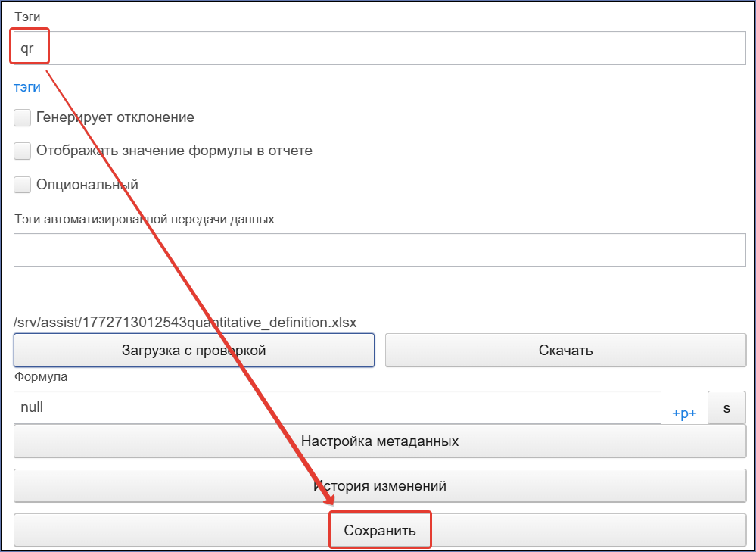Toggle the Опциональный checkbox
The height and width of the screenshot is (552, 756).
pos(22,184)
